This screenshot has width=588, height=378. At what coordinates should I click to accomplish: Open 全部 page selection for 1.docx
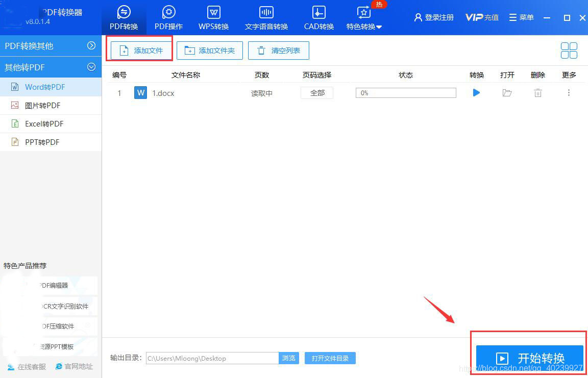[x=317, y=93]
